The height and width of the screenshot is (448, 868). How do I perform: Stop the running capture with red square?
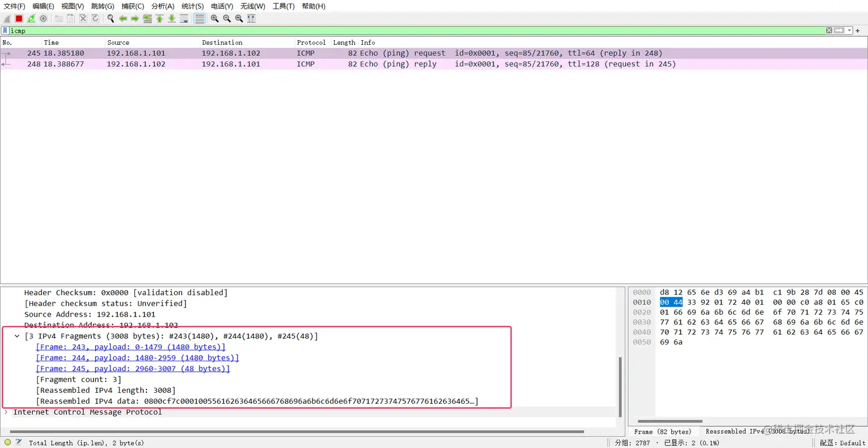tap(19, 18)
